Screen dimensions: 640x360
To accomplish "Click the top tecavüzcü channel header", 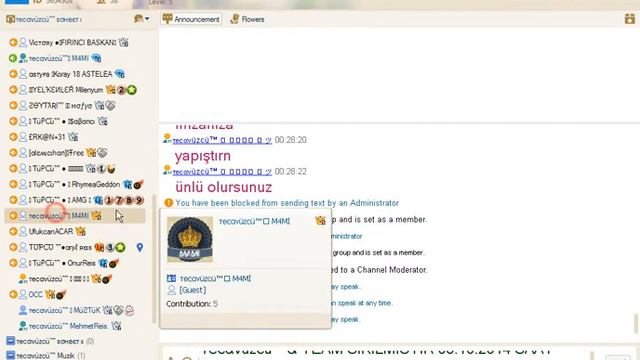I will (x=44, y=19).
